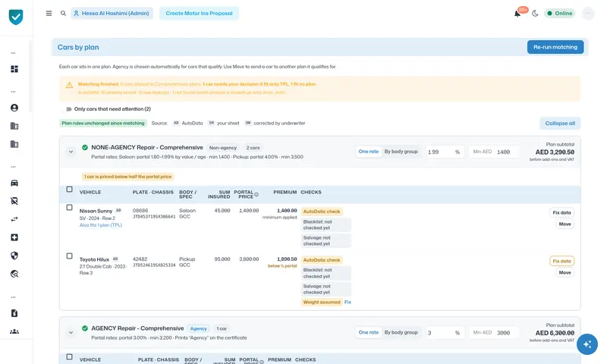Viewport: 607px width, 364px height.
Task: Click the Toyota Hilux AutoData: check badge
Action: pyautogui.click(x=321, y=260)
